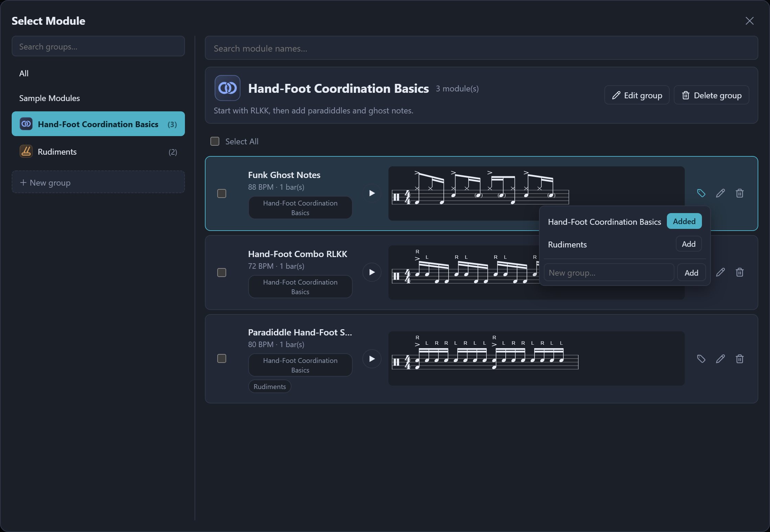Play the Funk Ghost Notes preview
This screenshot has width=770, height=532.
point(372,193)
